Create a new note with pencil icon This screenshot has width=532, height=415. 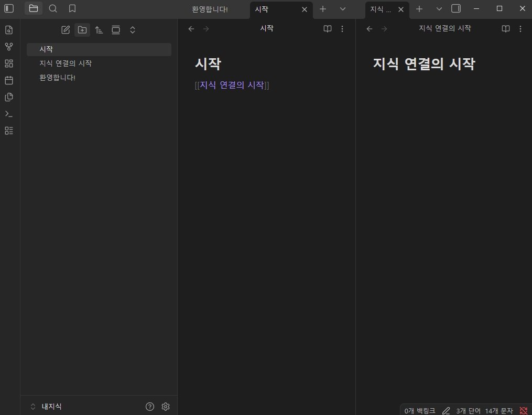66,30
